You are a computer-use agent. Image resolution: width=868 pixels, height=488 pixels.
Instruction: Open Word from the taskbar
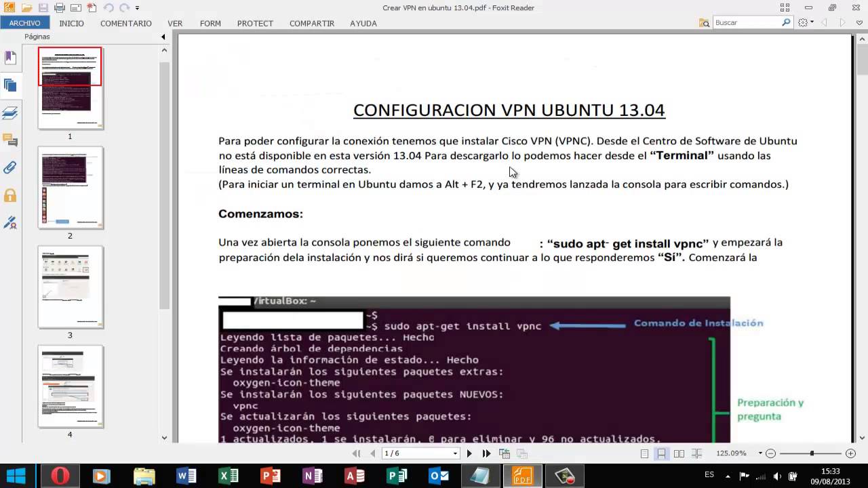pyautogui.click(x=186, y=476)
